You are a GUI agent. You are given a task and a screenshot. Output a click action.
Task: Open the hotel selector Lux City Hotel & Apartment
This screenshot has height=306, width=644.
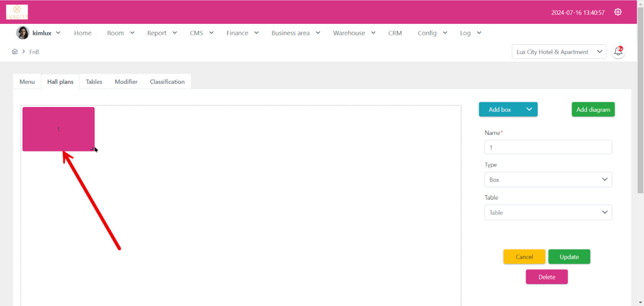tap(558, 52)
